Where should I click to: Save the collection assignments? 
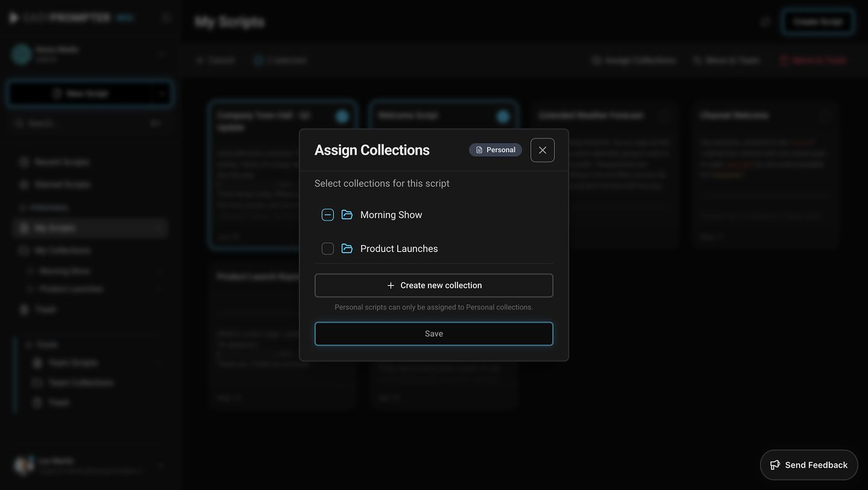[x=434, y=334]
